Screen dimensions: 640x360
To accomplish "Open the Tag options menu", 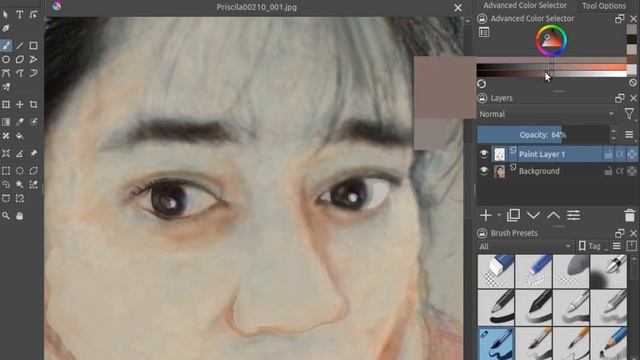I will [593, 246].
